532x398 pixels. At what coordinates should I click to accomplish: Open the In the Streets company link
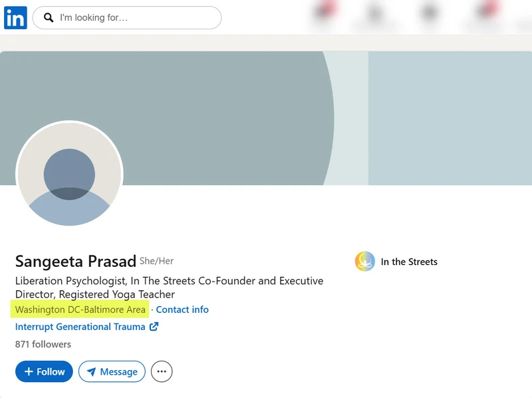tap(409, 262)
